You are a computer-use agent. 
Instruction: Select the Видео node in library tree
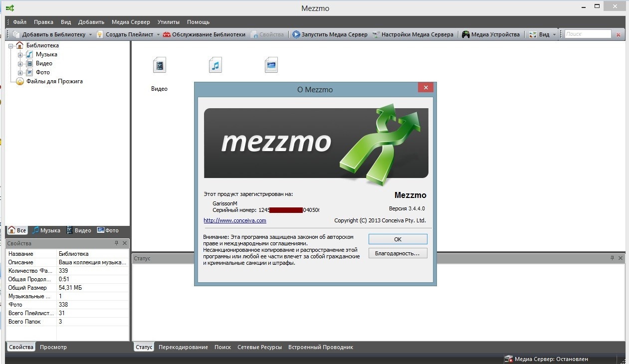tap(44, 63)
